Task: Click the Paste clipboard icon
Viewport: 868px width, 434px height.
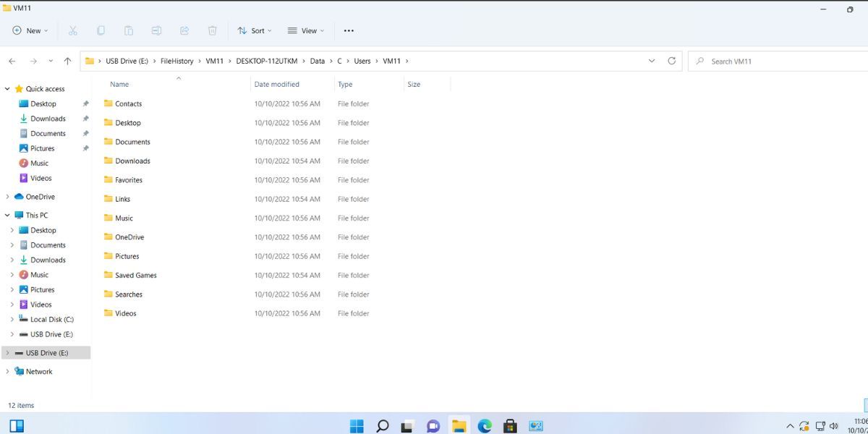Action: click(x=129, y=30)
